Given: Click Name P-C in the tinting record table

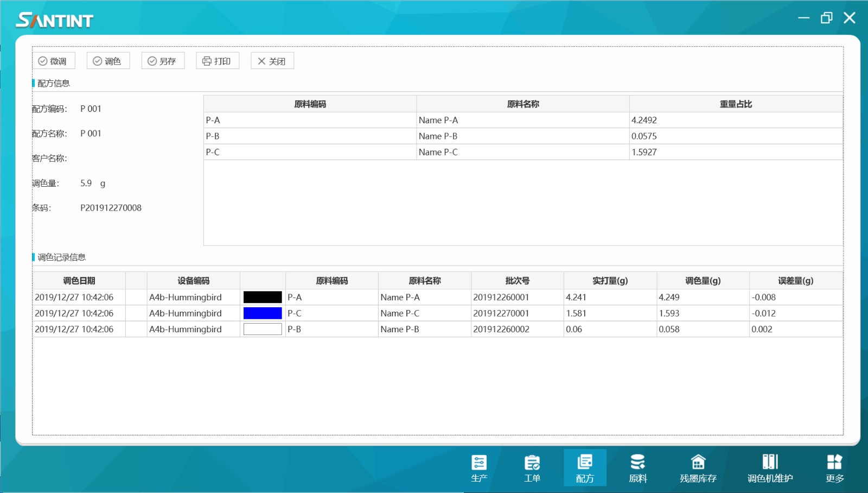Looking at the screenshot, I should point(400,313).
